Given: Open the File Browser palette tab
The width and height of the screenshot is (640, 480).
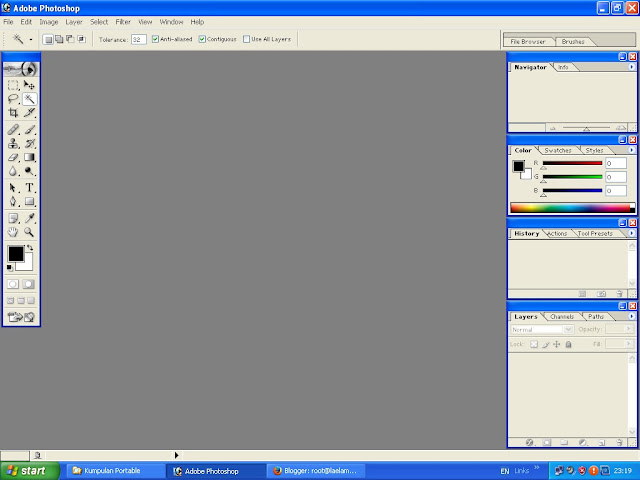Looking at the screenshot, I should click(527, 42).
